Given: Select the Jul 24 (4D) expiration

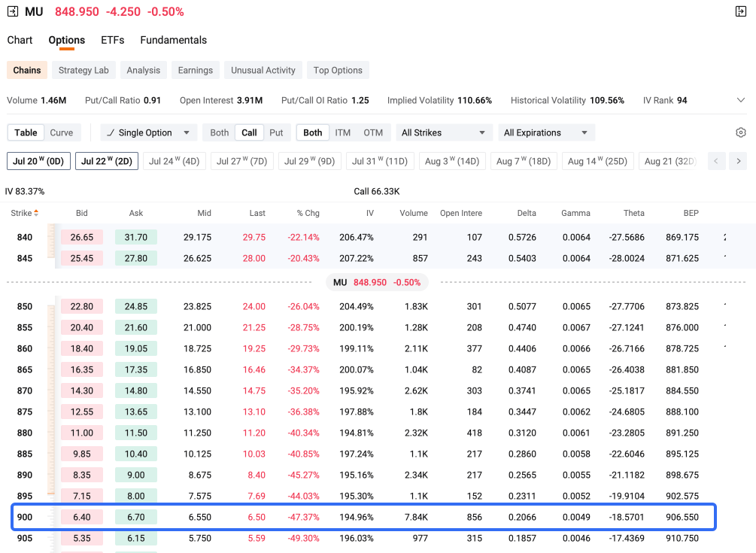Looking at the screenshot, I should pyautogui.click(x=174, y=161).
